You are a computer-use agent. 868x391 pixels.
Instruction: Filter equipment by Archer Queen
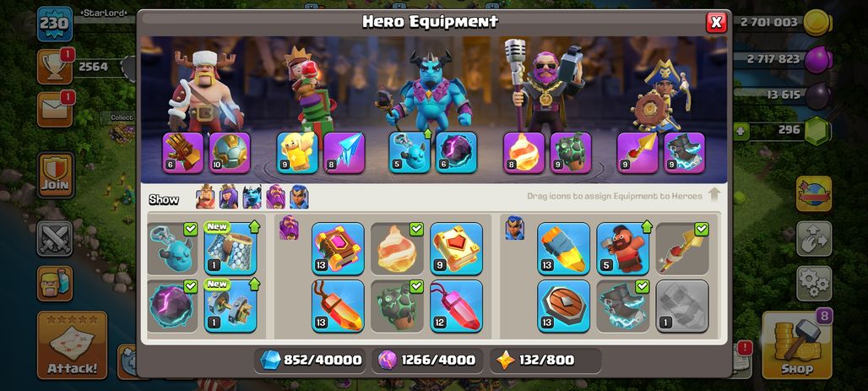click(229, 197)
